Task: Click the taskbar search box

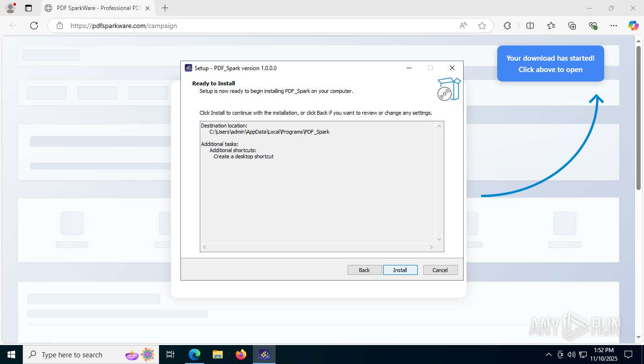Action: coord(92,355)
